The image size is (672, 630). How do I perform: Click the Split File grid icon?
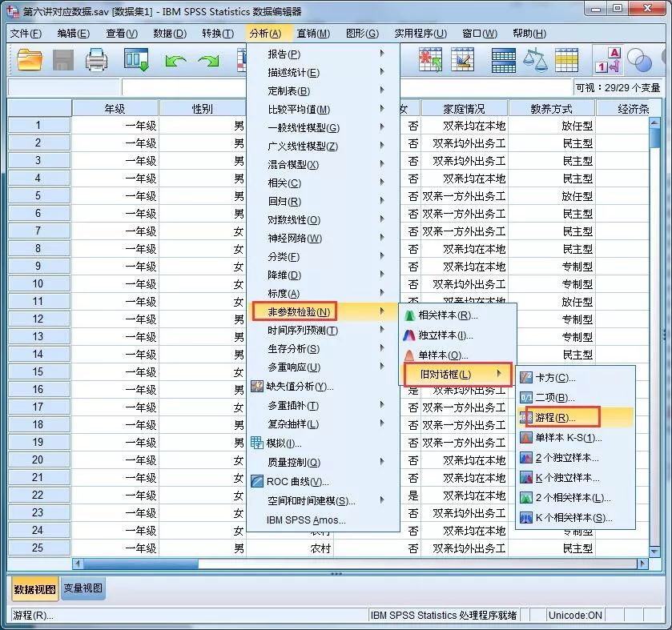pyautogui.click(x=504, y=60)
